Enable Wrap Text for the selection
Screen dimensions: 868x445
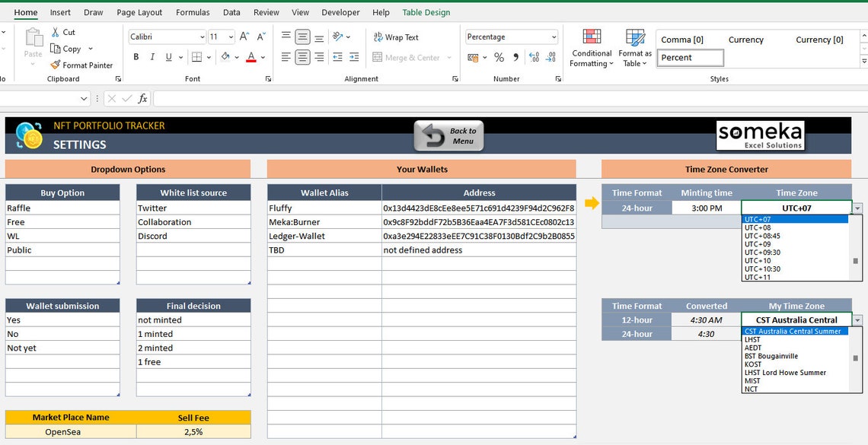[396, 37]
